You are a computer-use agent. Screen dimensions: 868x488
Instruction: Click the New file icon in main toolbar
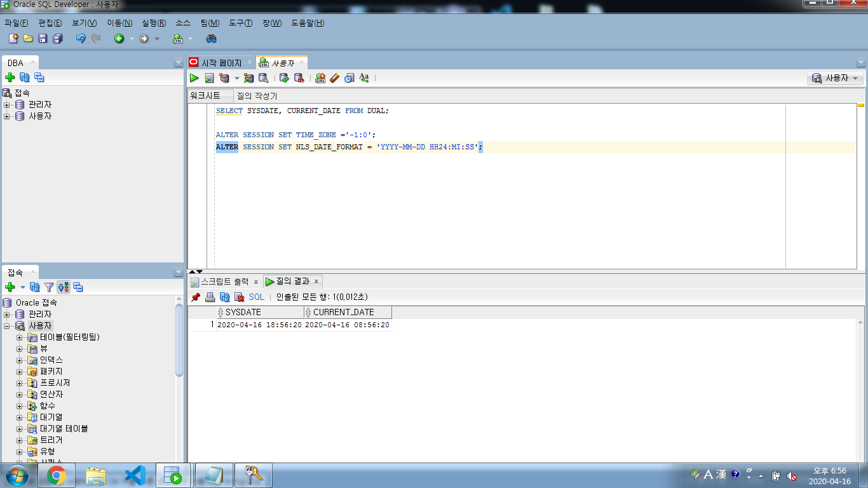pyautogui.click(x=13, y=39)
